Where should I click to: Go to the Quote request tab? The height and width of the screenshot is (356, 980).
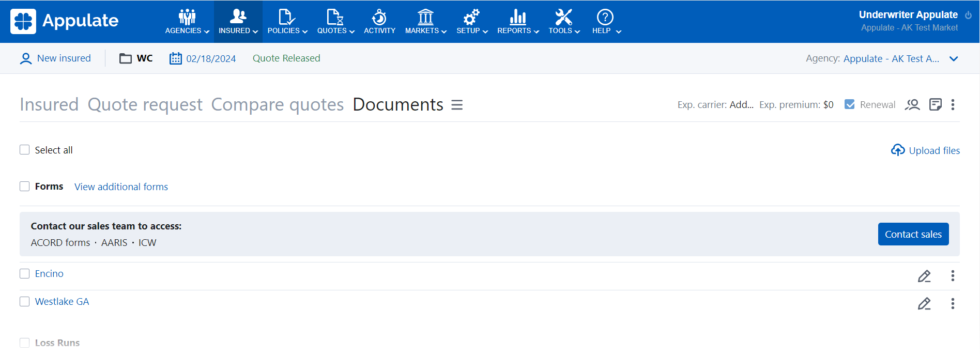click(x=145, y=105)
